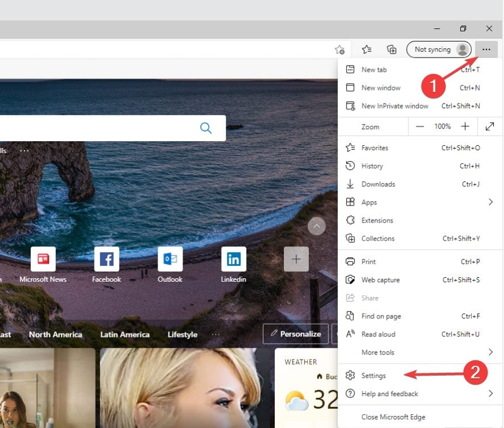The width and height of the screenshot is (504, 428).
Task: Increase zoom with the plus button
Action: click(465, 126)
